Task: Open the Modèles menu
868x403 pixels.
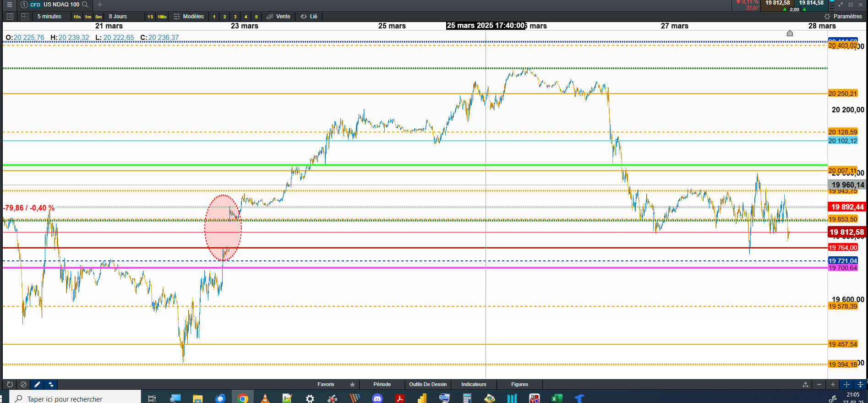Action: (x=189, y=17)
